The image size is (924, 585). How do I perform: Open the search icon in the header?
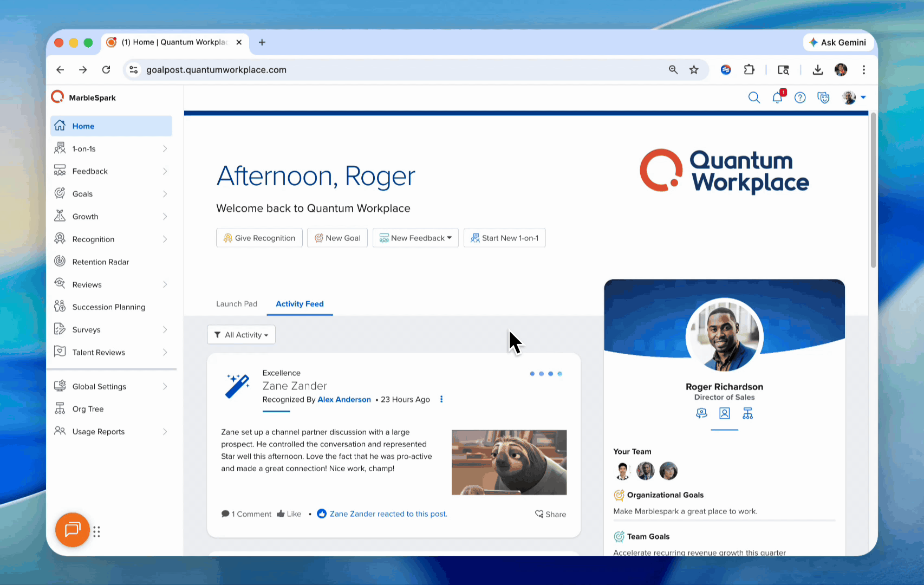[x=754, y=97]
